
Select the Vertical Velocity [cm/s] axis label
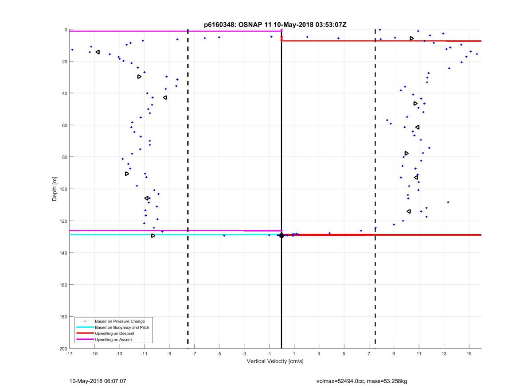275,361
